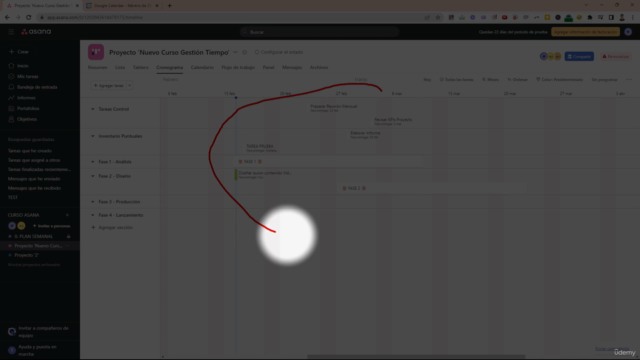Collapse Fase 4 - Lanzamiento section
The width and height of the screenshot is (640, 360).
tap(93, 215)
